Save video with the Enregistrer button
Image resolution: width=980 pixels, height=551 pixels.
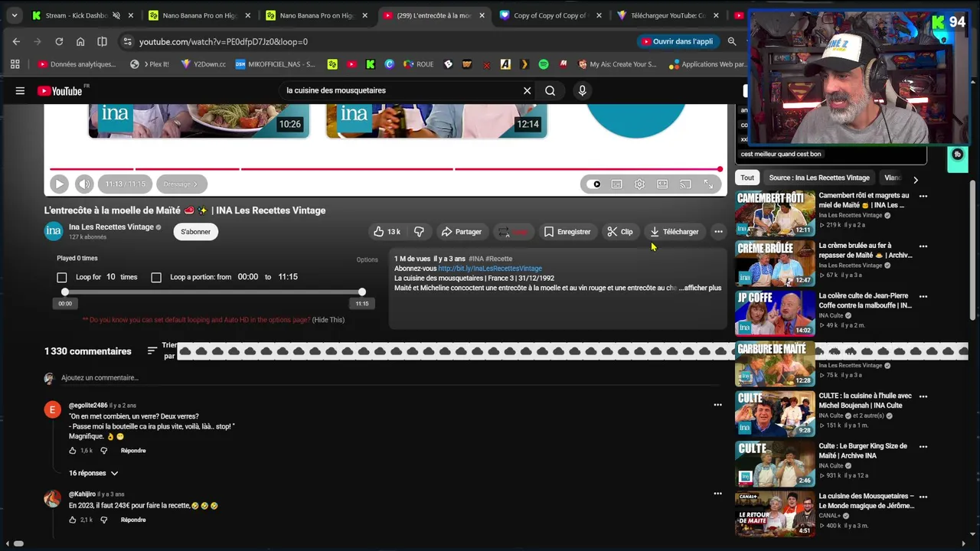click(567, 231)
